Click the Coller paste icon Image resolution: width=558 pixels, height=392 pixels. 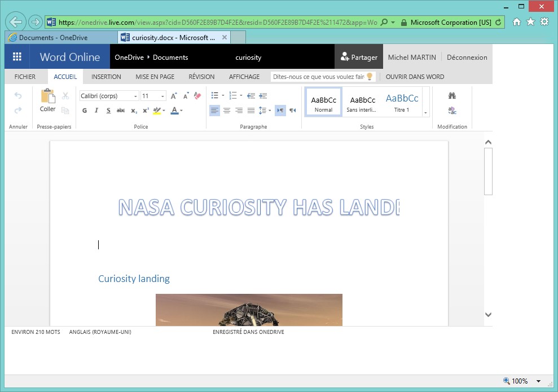point(48,97)
